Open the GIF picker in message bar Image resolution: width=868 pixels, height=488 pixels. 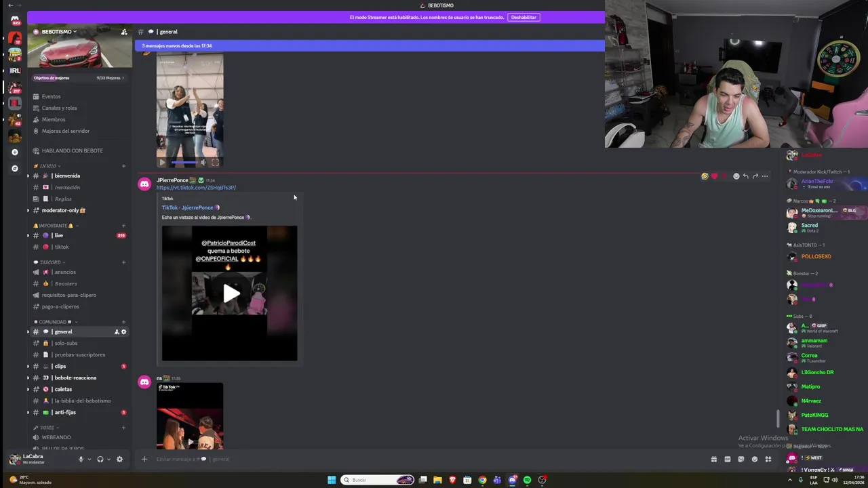pos(728,459)
